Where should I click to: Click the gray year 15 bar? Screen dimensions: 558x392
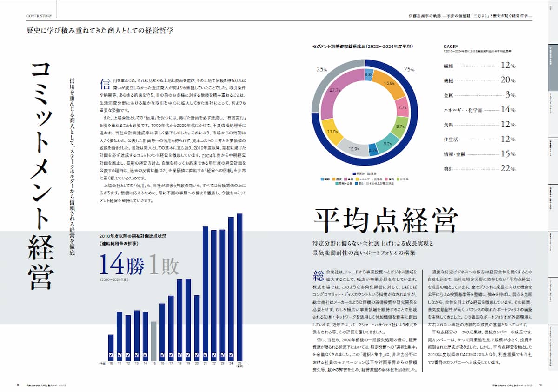click(x=153, y=341)
